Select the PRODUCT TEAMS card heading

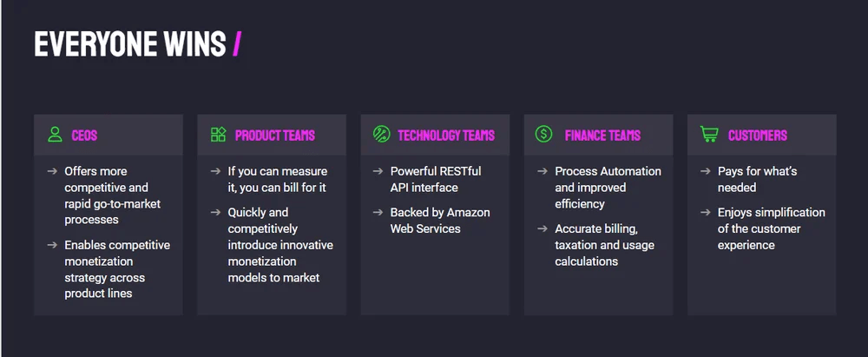click(274, 136)
